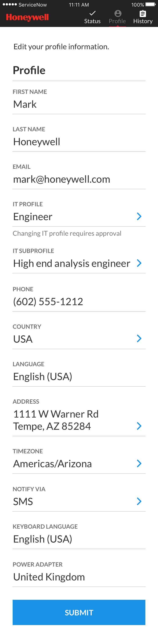Viewport: 158px width, 644px height.
Task: Open the Country selector chevron
Action: 139,338
